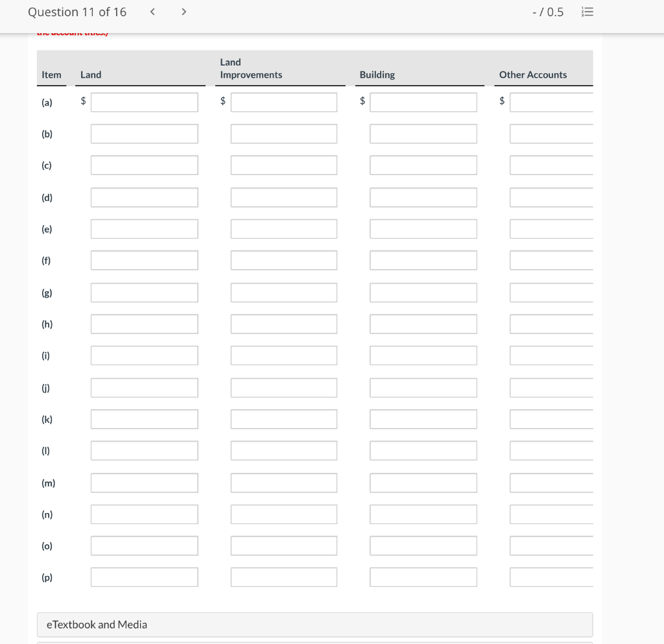Click the Land Improvements field for item (l)
The height and width of the screenshot is (644, 664).
(284, 451)
